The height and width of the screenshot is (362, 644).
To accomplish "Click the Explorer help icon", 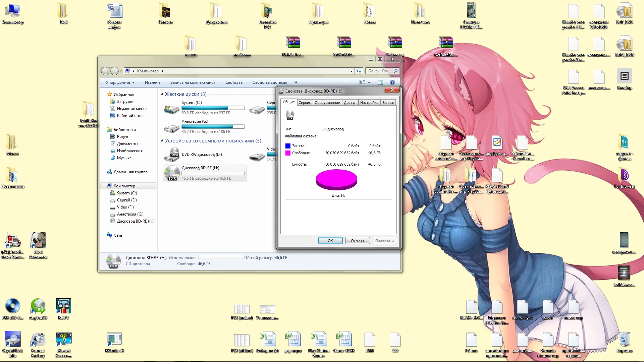I will pyautogui.click(x=392, y=82).
